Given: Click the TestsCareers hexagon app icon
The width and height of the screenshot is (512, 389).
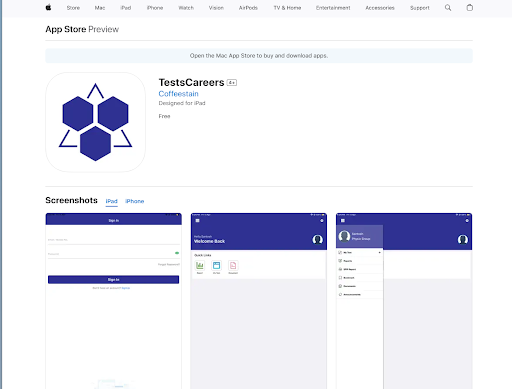Looking at the screenshot, I should coord(95,122).
